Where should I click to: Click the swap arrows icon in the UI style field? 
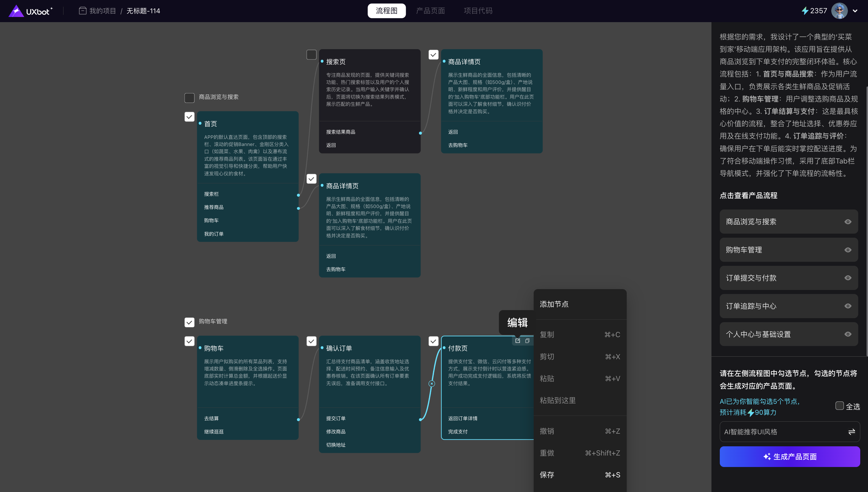pyautogui.click(x=851, y=432)
